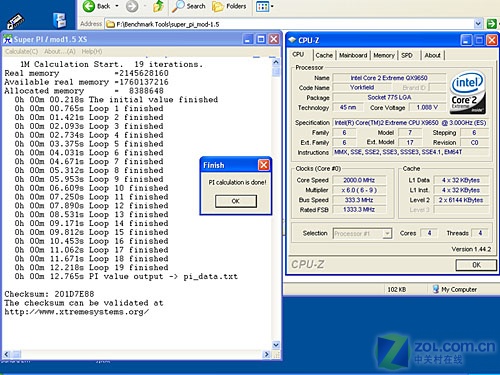Viewport: 500px width, 375px height.
Task: Switch to the Memory tab in CPU-Z
Action: coord(384,55)
